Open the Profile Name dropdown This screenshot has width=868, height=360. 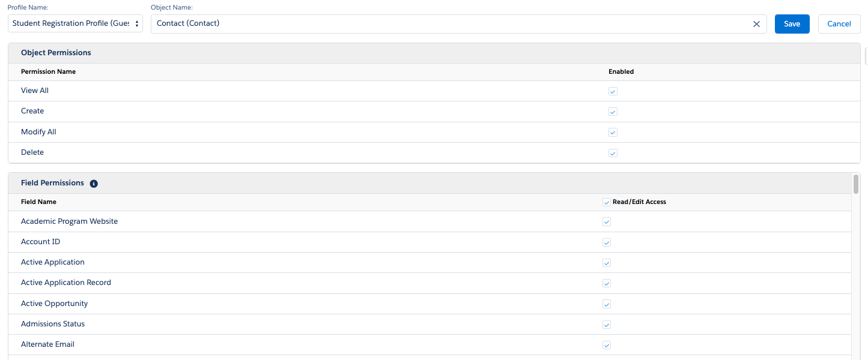75,23
